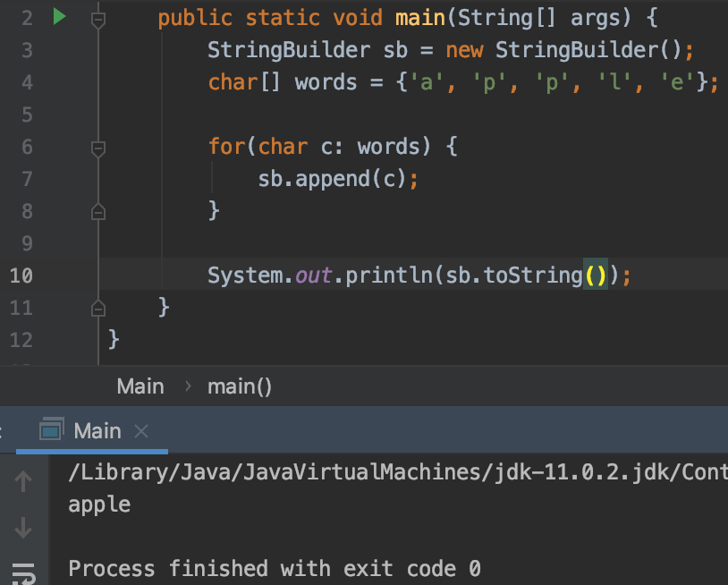Click 'Process finished with exit code 0'
The height and width of the screenshot is (585, 728).
(x=275, y=569)
